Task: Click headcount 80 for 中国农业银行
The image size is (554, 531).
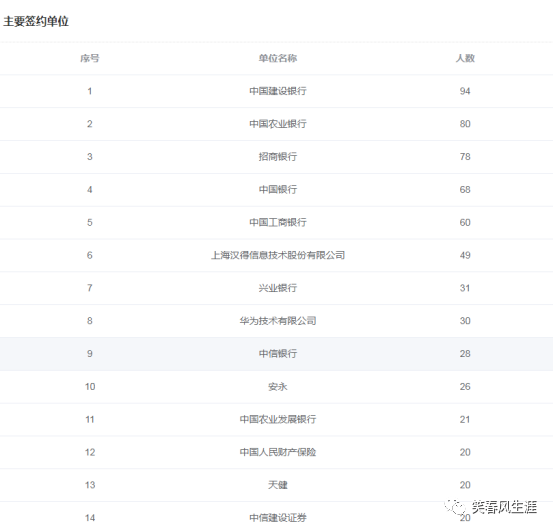Action: click(x=465, y=124)
